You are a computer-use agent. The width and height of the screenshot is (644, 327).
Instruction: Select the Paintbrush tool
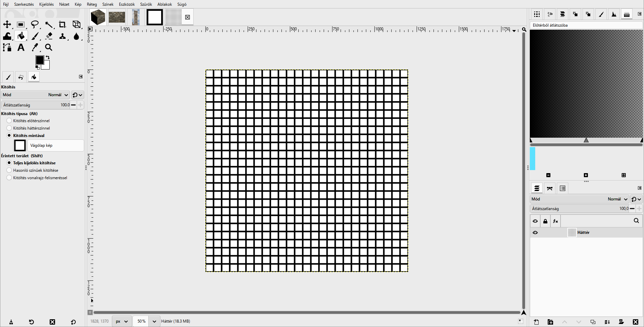35,36
